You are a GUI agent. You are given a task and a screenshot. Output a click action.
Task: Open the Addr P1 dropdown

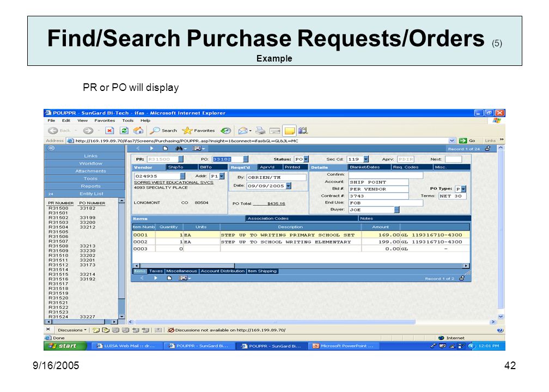[x=222, y=176]
